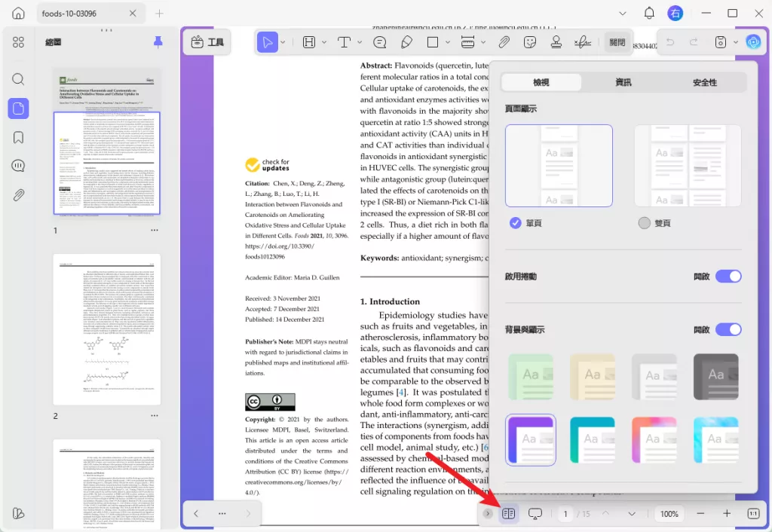772x532 pixels.
Task: Select the stamp tool
Action: coord(556,42)
